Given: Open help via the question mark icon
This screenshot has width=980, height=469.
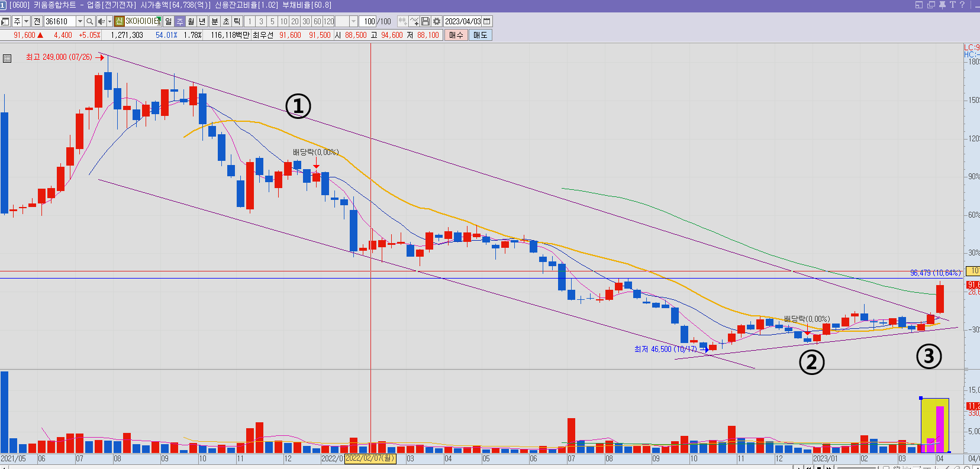Looking at the screenshot, I should (x=962, y=5).
